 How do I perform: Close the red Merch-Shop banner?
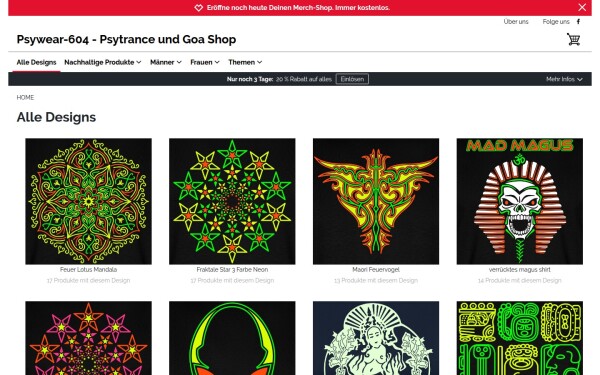point(582,7)
